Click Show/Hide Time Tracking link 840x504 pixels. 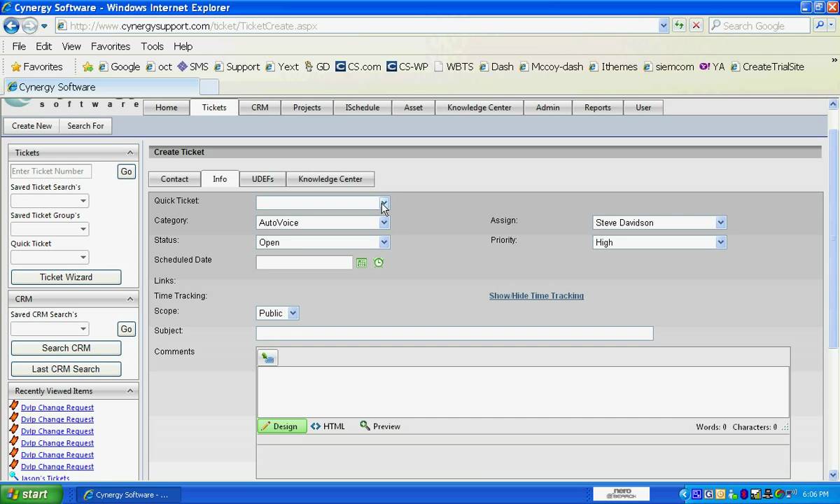[536, 296]
